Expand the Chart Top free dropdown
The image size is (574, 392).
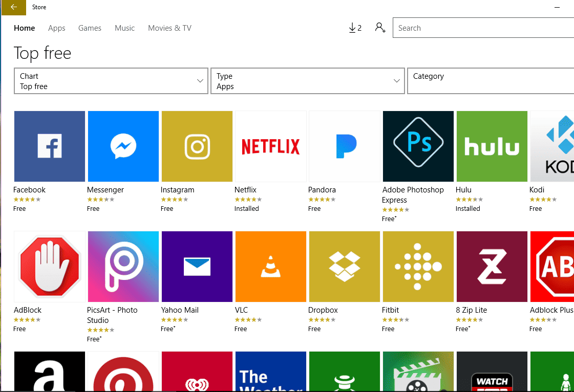111,81
